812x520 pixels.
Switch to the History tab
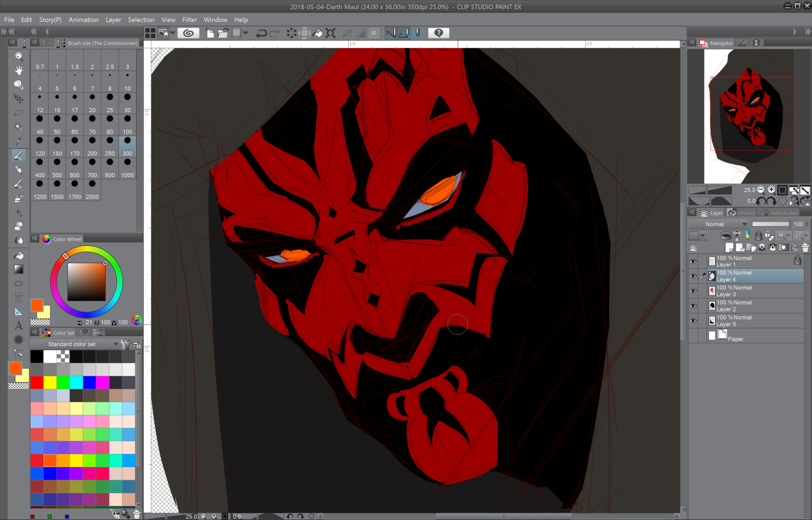[x=741, y=213]
